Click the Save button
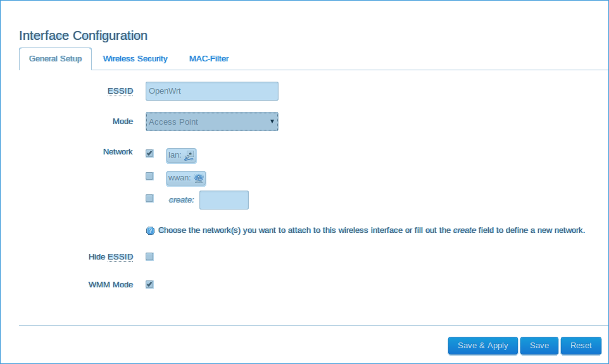The image size is (609, 364). [x=539, y=346]
